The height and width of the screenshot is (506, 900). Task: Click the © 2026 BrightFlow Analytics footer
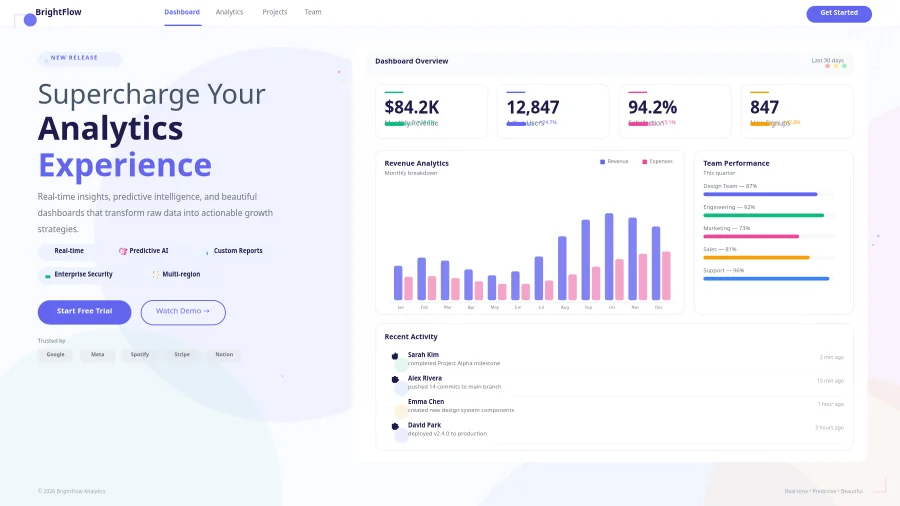coord(72,491)
